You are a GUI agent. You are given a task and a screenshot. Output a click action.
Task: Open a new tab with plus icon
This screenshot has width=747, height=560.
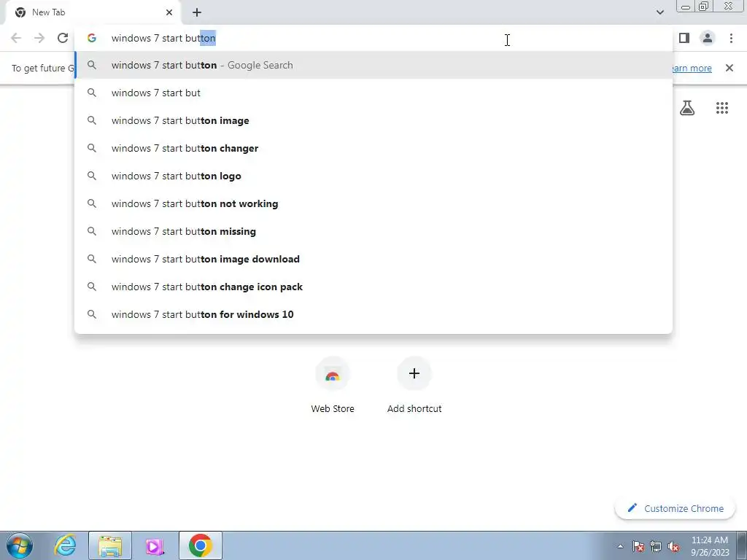coord(197,12)
